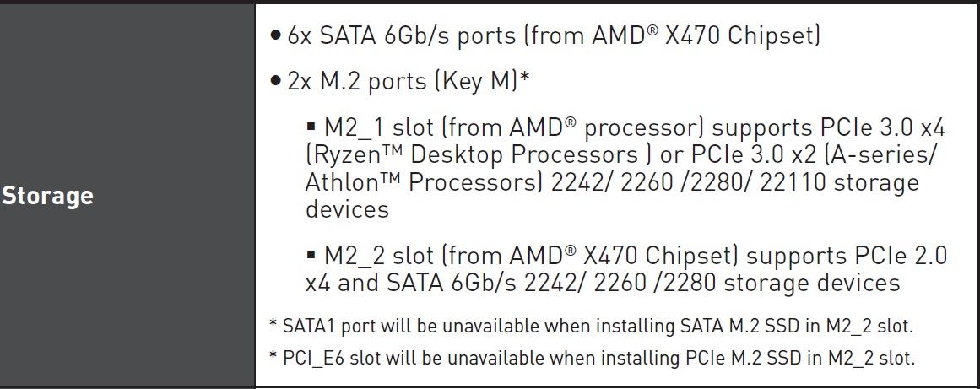Click the asterisk after (Key M)

pos(524,76)
